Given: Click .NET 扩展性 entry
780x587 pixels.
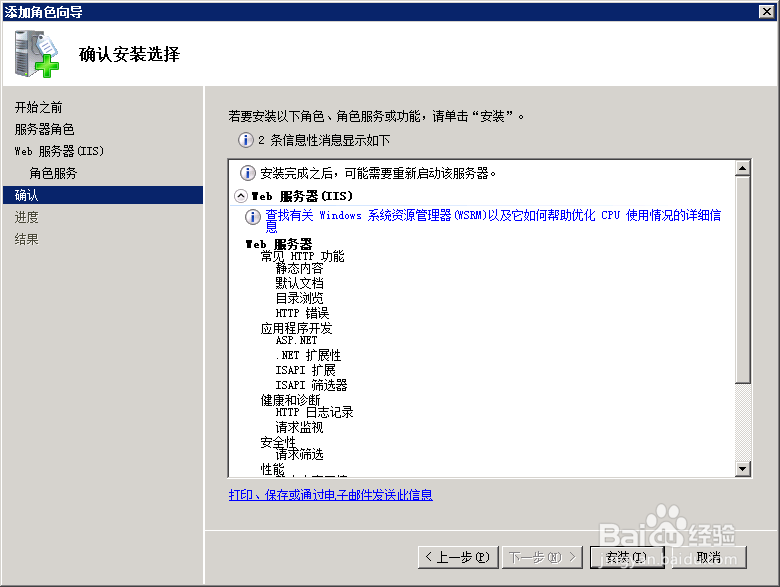Looking at the screenshot, I should pyautogui.click(x=308, y=355).
